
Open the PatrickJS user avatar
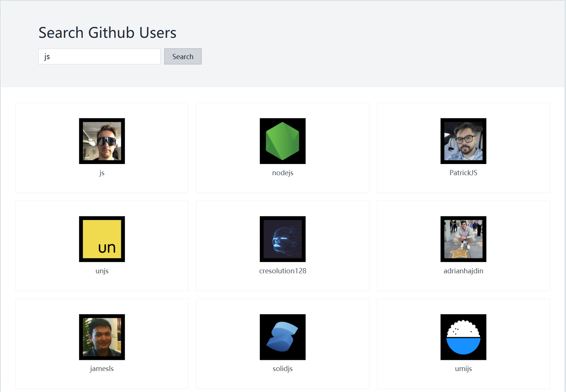tap(463, 141)
